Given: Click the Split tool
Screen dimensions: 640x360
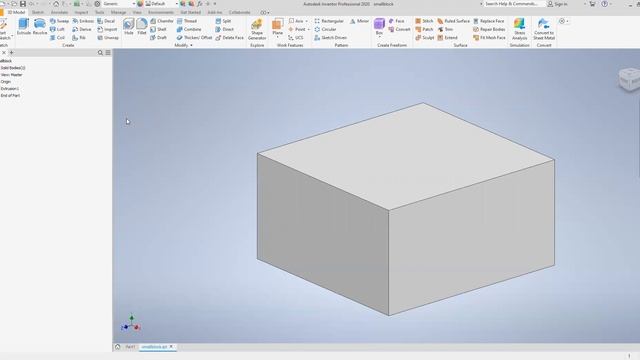Looking at the screenshot, I should click(x=223, y=21).
